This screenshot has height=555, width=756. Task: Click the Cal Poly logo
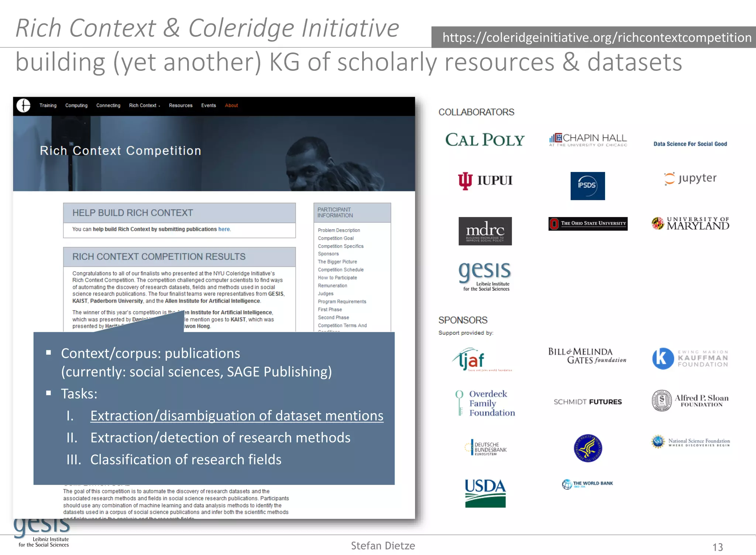tap(485, 140)
